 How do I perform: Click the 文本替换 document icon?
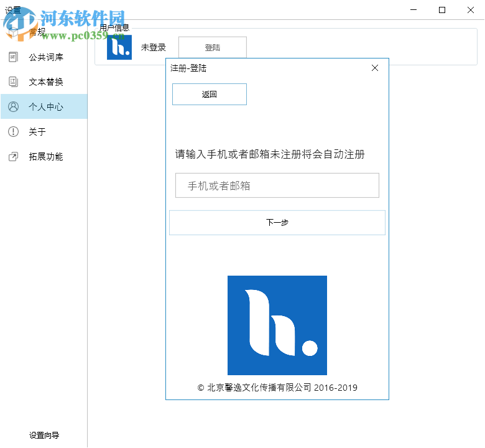13,82
